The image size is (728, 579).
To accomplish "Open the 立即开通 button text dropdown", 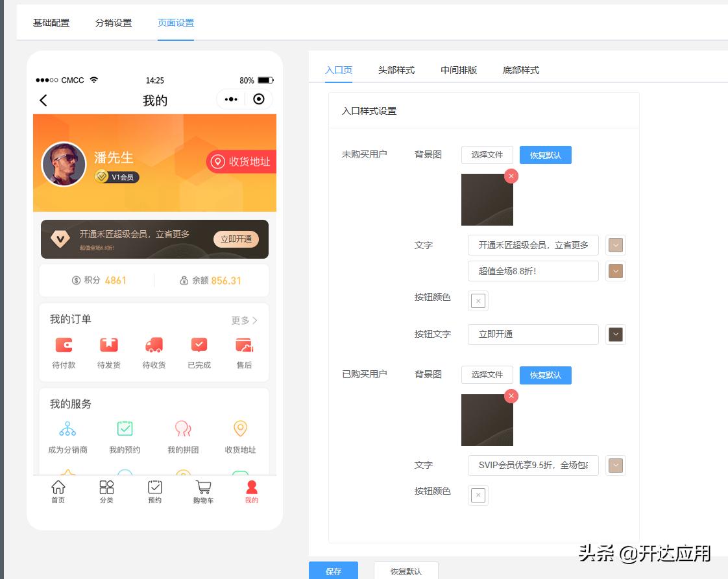I will [x=615, y=335].
